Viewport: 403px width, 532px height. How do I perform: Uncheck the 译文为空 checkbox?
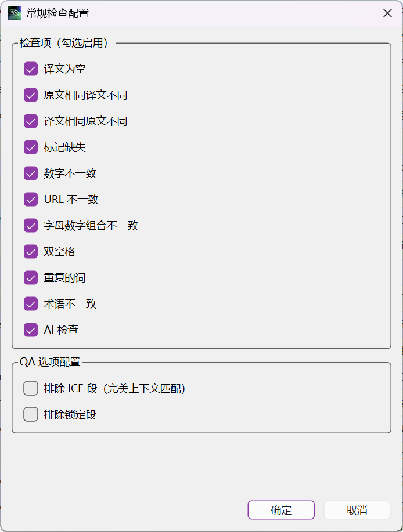[x=31, y=69]
